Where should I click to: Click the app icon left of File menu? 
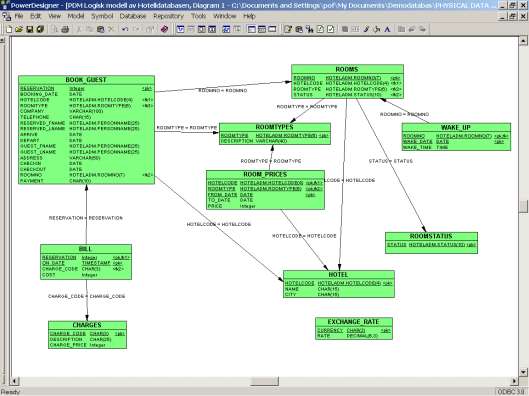6,16
